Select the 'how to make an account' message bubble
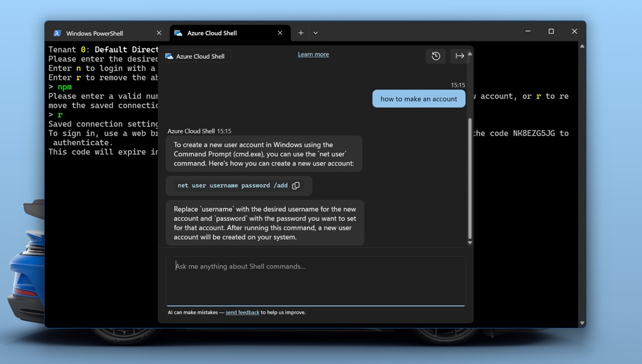The height and width of the screenshot is (364, 642). [419, 98]
